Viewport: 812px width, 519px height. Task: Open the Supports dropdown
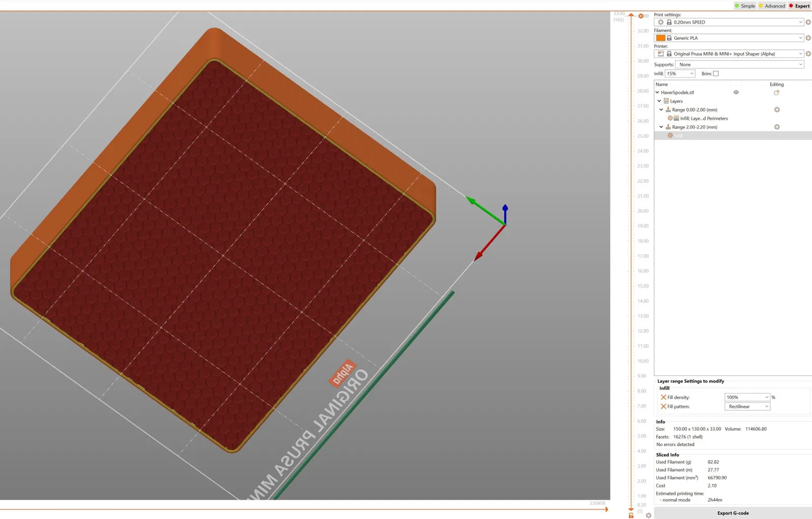point(740,64)
